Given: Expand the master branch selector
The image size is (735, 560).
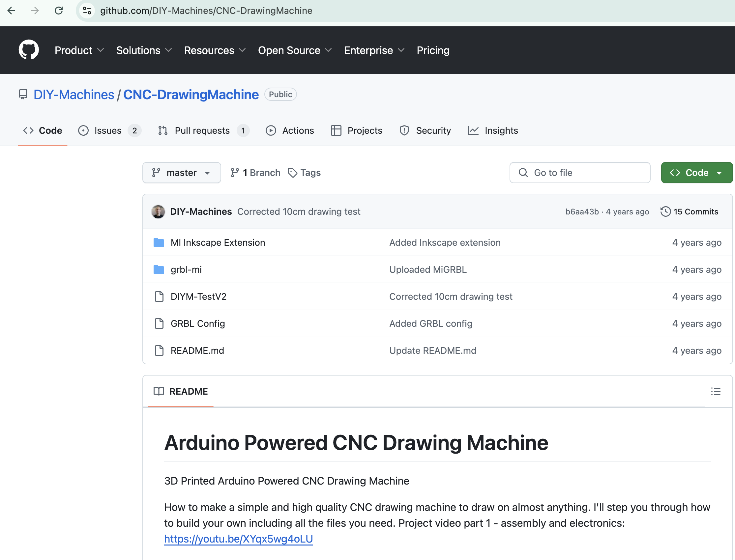Looking at the screenshot, I should point(181,173).
